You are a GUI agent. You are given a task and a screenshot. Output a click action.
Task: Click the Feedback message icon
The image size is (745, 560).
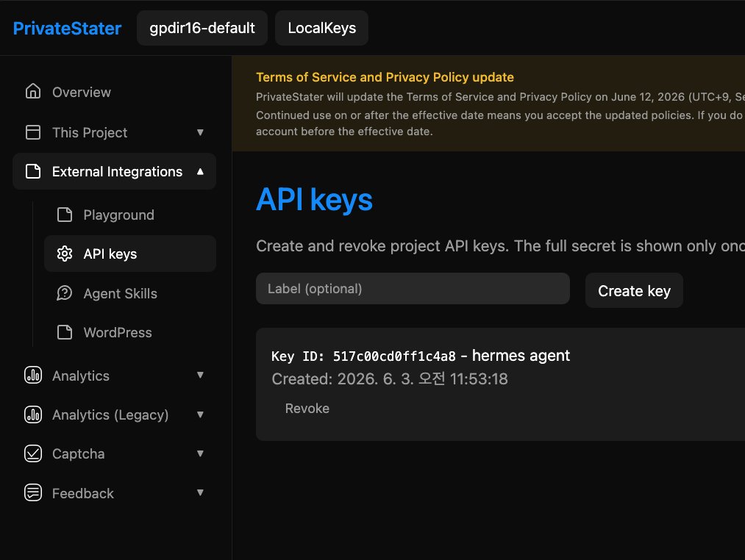[x=33, y=492]
